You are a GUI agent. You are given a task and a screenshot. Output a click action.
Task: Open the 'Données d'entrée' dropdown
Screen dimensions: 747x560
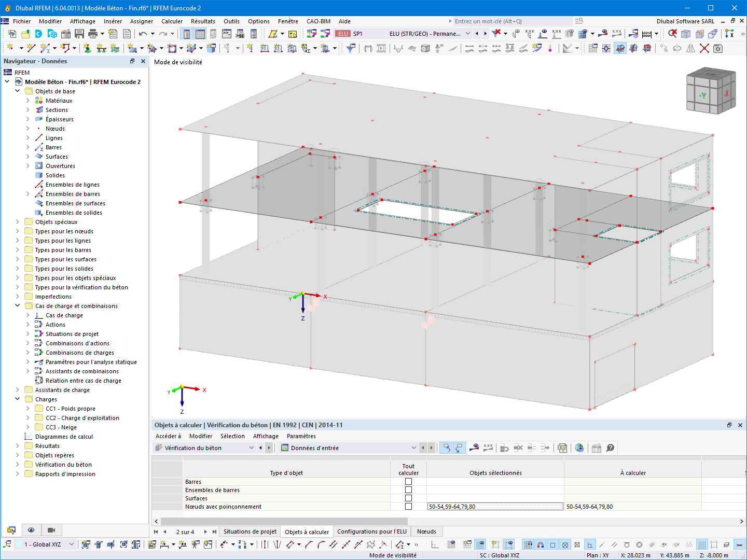point(413,448)
